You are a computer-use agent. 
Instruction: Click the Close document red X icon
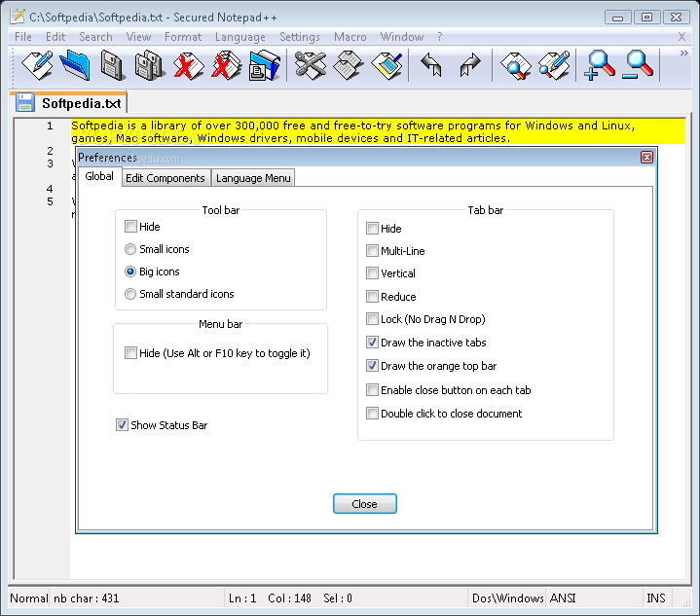[x=188, y=65]
